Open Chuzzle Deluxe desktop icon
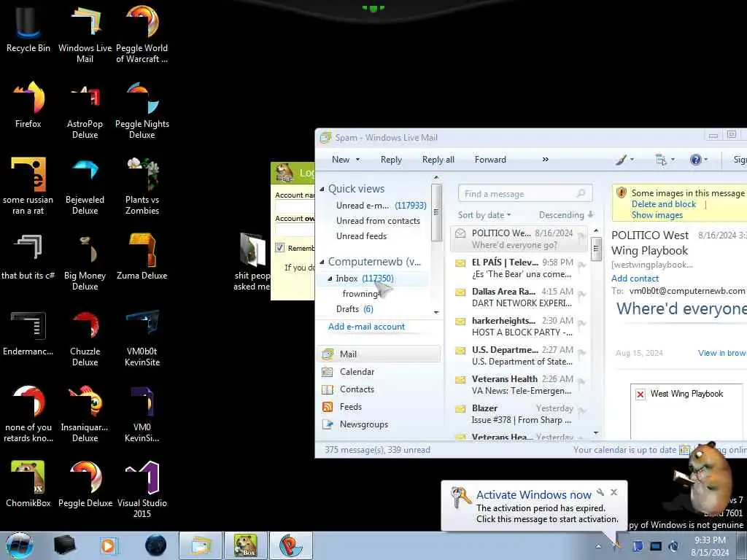Viewport: 747px width, 560px height. click(x=85, y=338)
